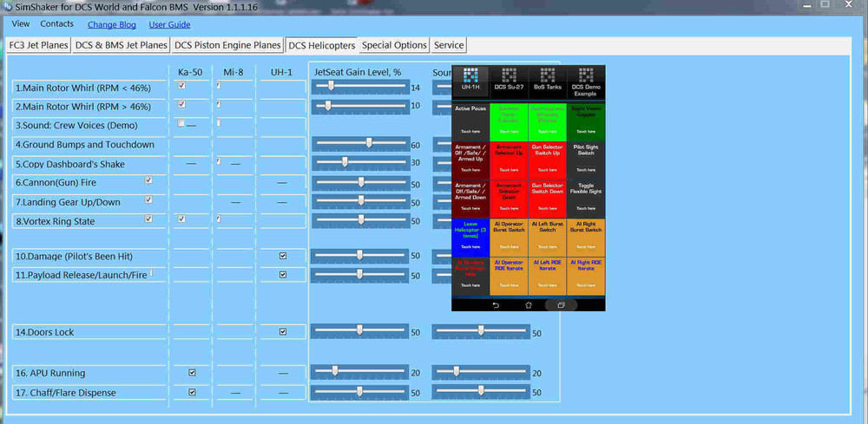Tap the AI Left Burst Switch tile
This screenshot has height=424, width=868.
point(547,238)
